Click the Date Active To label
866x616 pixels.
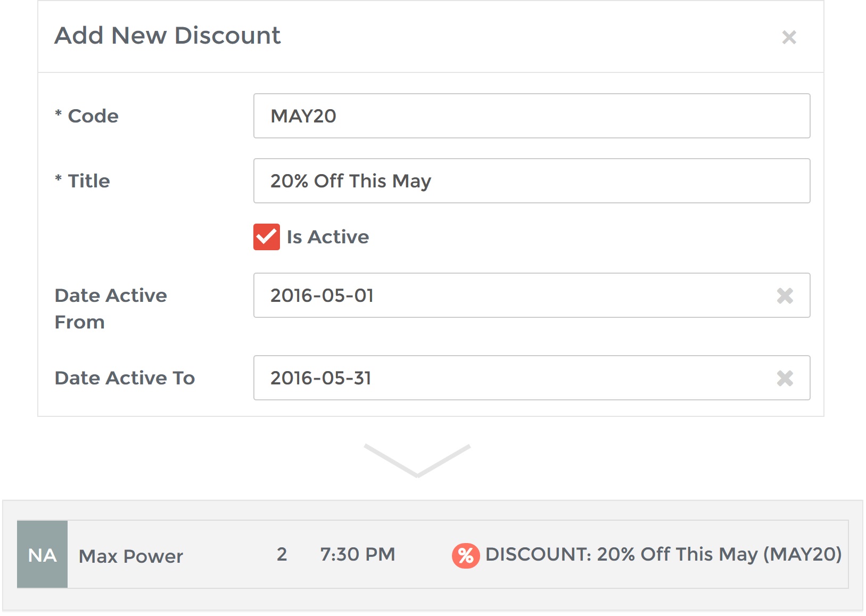coord(125,378)
